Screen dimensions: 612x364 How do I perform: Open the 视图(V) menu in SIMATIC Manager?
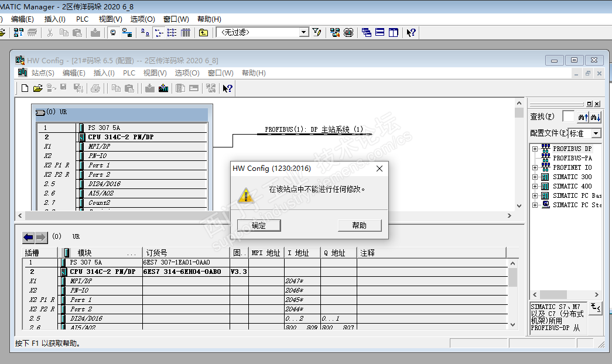(111, 19)
